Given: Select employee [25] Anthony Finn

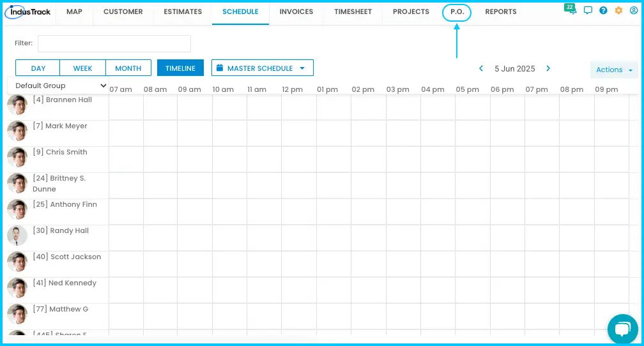Looking at the screenshot, I should tap(65, 204).
